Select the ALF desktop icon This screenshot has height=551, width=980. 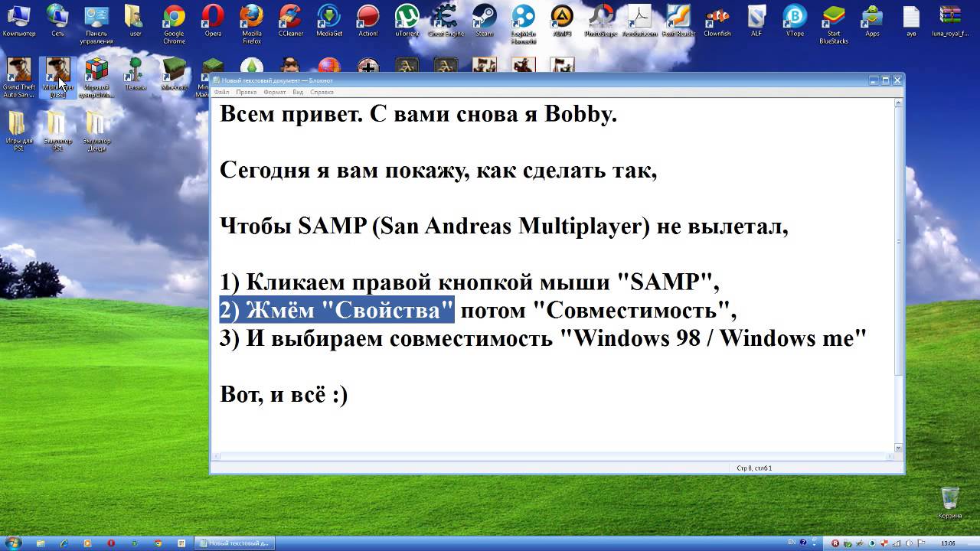pos(756,21)
